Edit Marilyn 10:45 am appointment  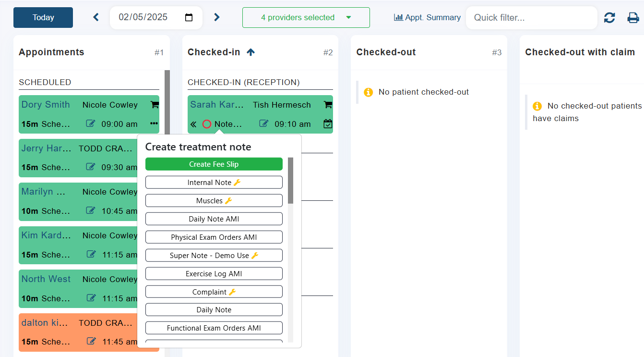91,210
